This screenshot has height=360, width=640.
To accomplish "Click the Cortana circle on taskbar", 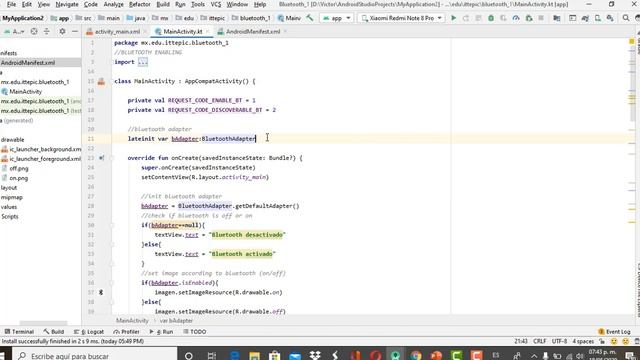I will pos(189,356).
